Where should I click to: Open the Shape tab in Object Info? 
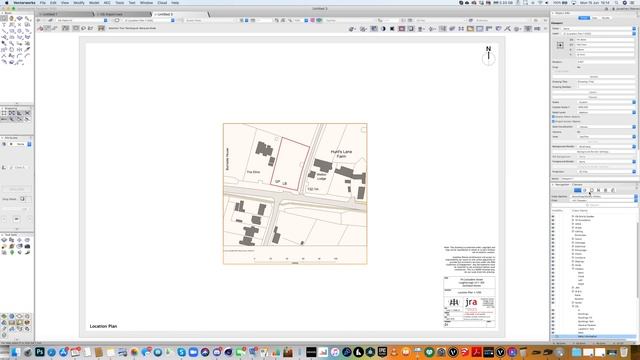[x=584, y=18]
